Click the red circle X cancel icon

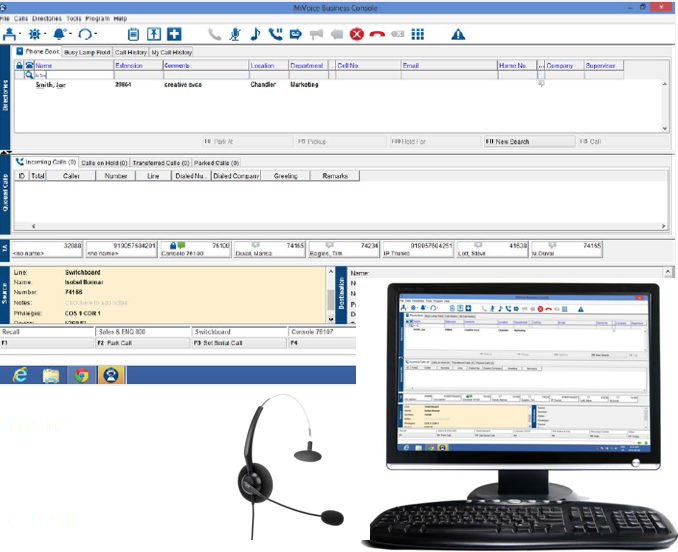click(357, 34)
